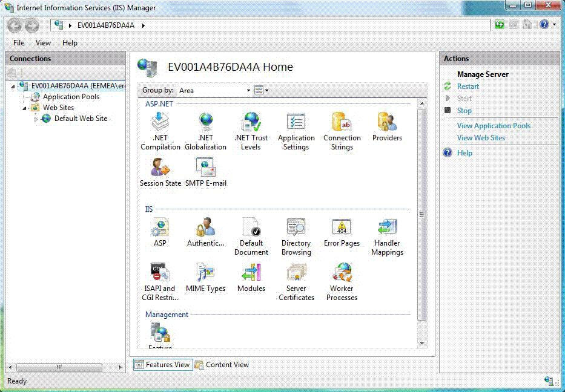This screenshot has height=392, width=565.
Task: Click the green refresh page icon
Action: [x=500, y=24]
